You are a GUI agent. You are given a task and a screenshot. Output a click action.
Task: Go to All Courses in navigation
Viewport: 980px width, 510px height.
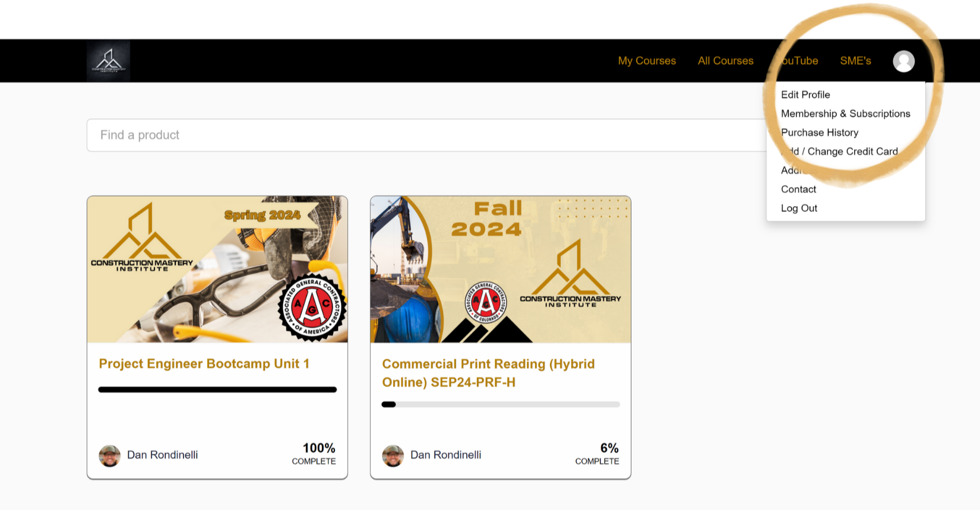[x=725, y=61]
